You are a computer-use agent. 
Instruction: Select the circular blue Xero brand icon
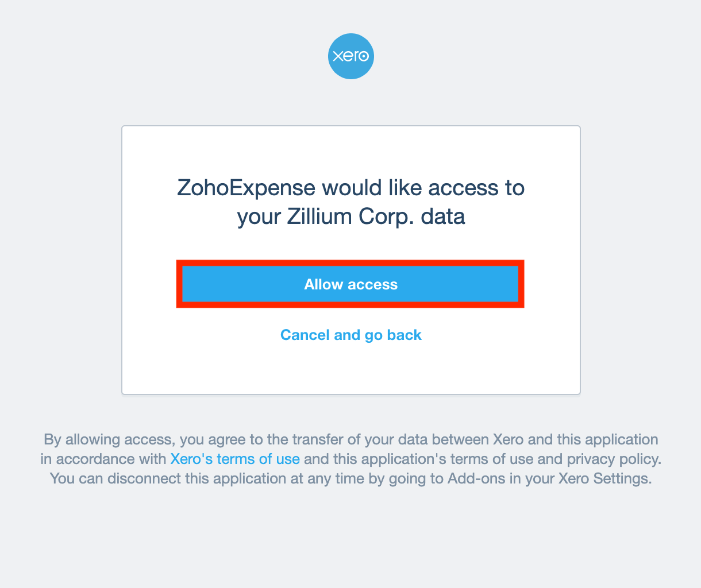(x=350, y=56)
